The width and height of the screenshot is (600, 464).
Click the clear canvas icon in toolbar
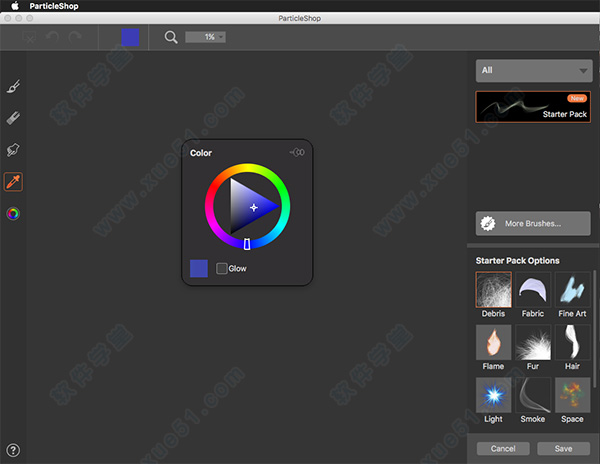click(29, 37)
